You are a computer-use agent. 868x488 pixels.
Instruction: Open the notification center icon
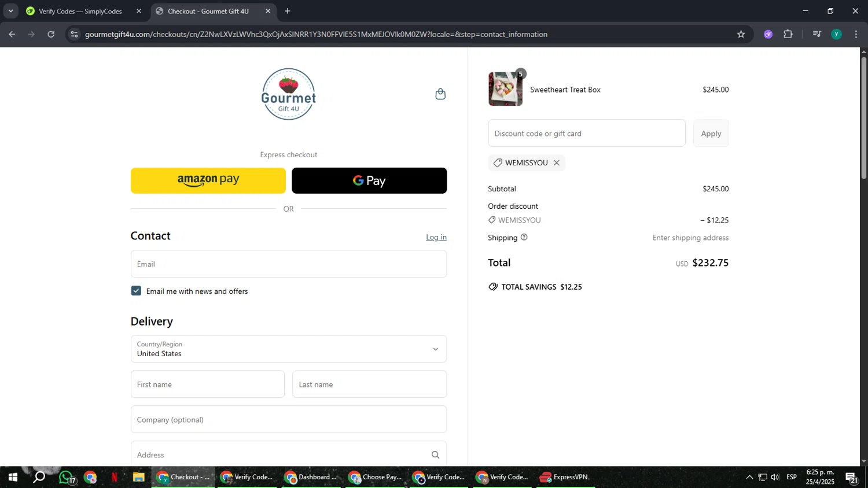[x=852, y=478]
